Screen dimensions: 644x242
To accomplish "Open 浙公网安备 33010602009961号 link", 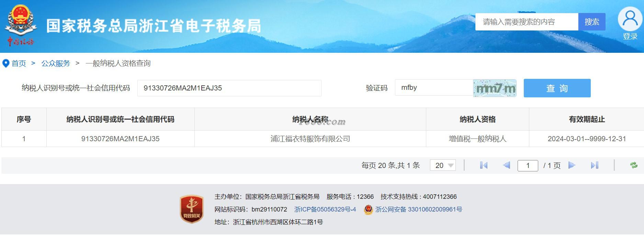I will 419,209.
